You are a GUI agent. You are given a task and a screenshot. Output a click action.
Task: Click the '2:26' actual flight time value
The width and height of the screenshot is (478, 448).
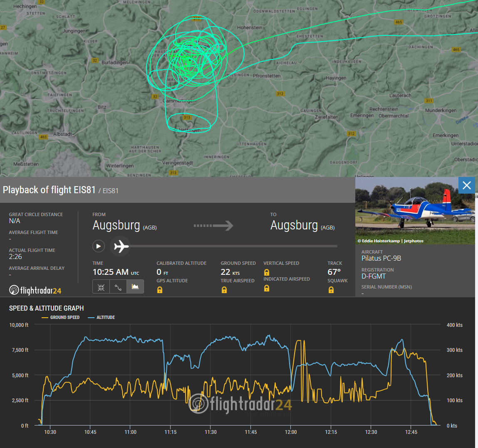click(15, 256)
